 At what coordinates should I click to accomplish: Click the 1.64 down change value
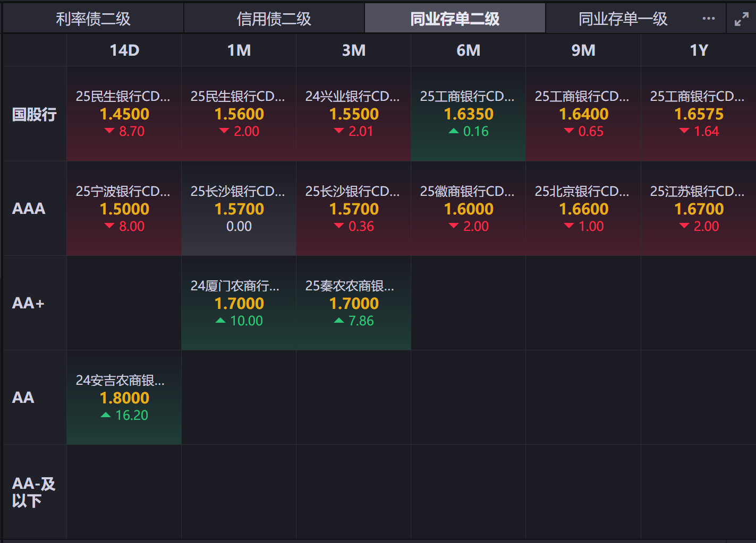699,131
